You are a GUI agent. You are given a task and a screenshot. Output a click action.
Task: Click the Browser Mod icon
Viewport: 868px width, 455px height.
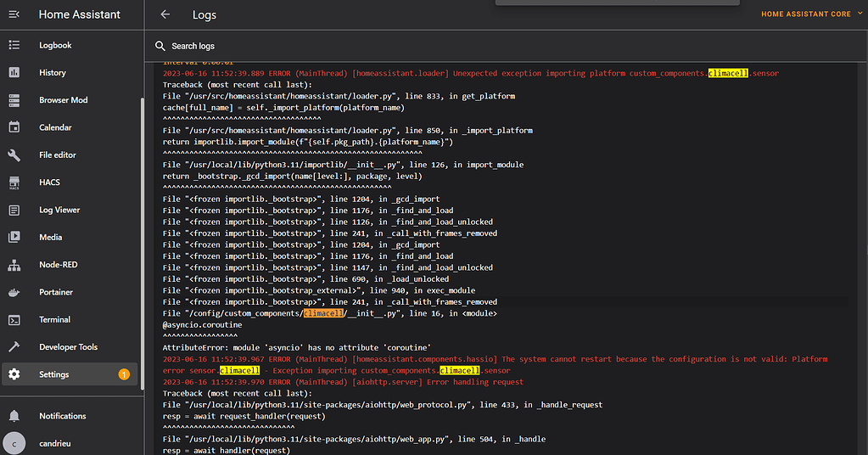pos(14,100)
